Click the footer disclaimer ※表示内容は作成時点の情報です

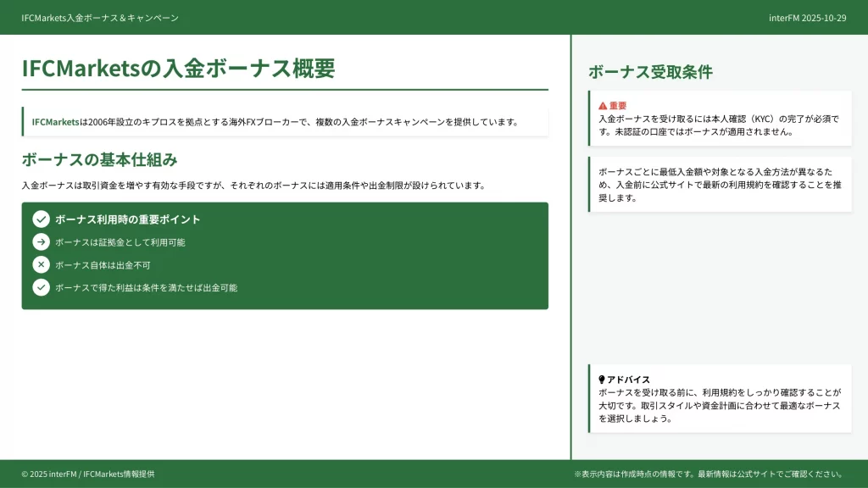point(709,474)
